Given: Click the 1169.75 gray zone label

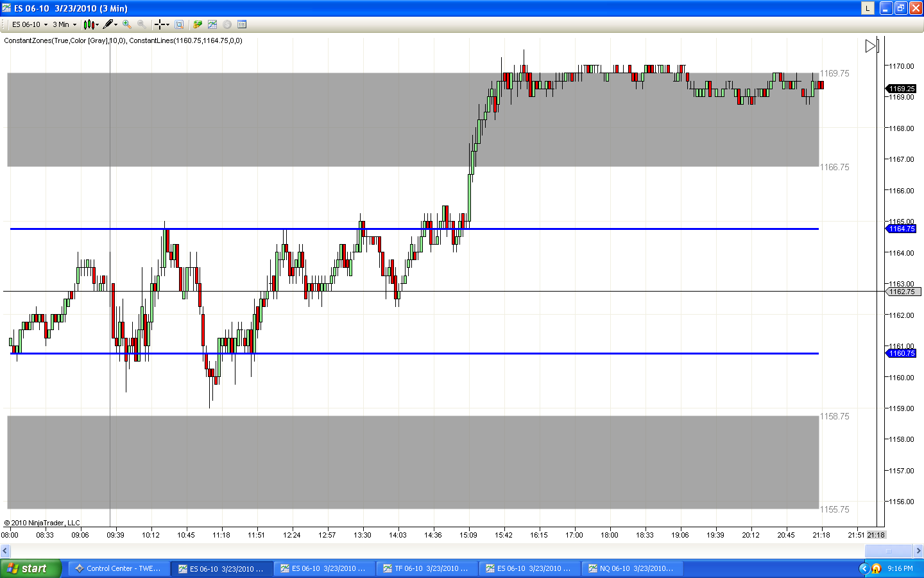Looking at the screenshot, I should pyautogui.click(x=835, y=73).
